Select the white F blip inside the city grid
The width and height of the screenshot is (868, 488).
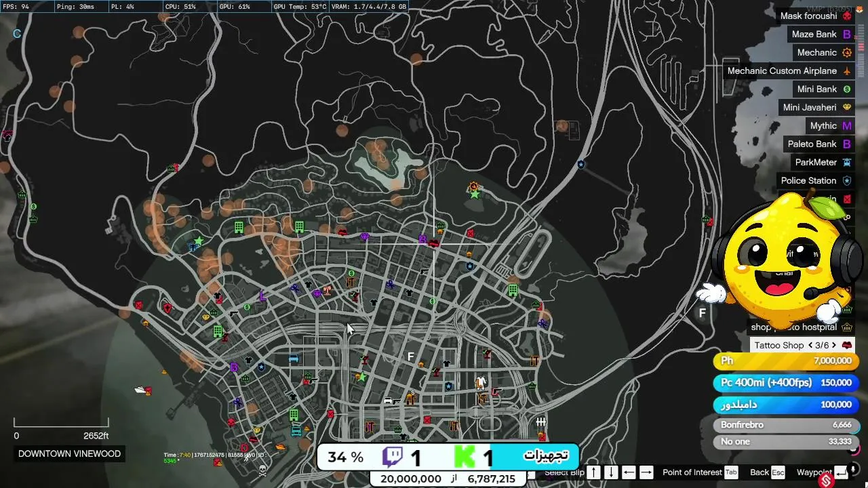pos(410,357)
